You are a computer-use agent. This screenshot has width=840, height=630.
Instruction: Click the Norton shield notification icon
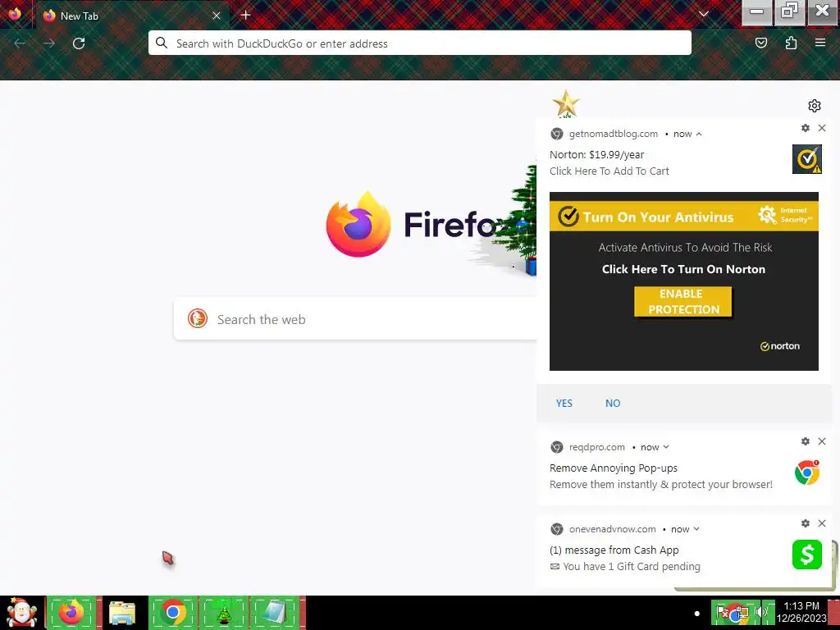(x=807, y=159)
